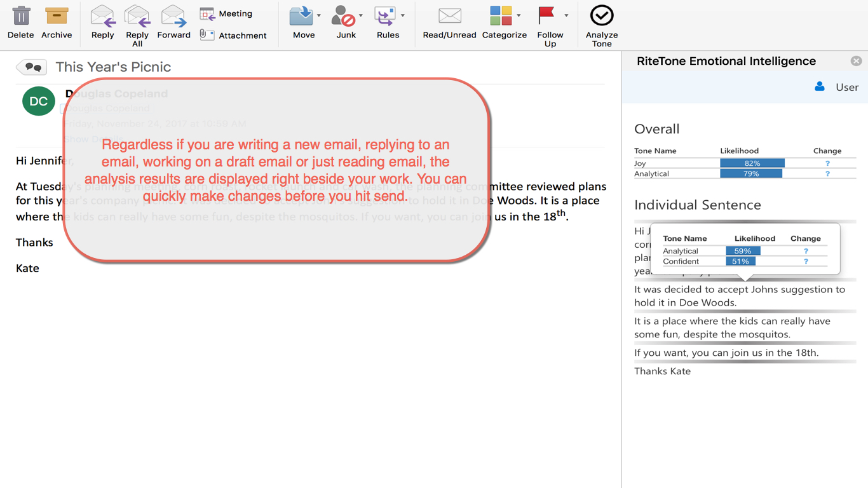868x488 pixels.
Task: Click the Analytical 79% likelihood bar
Action: [x=751, y=173]
